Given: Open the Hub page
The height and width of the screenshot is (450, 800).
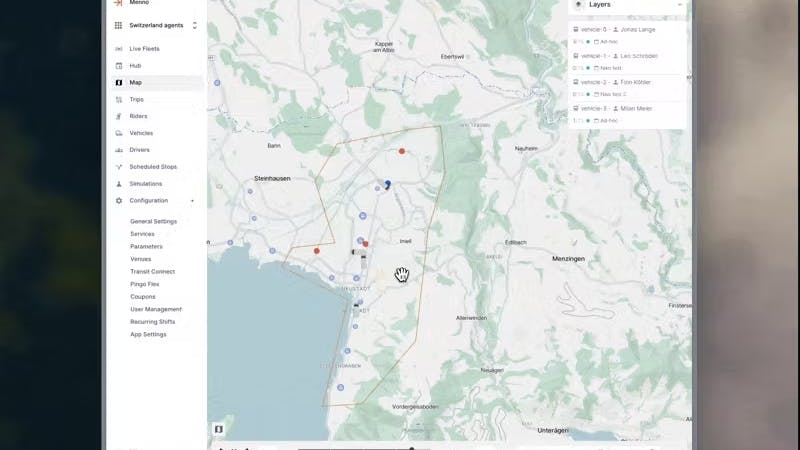Looking at the screenshot, I should (x=157, y=66).
